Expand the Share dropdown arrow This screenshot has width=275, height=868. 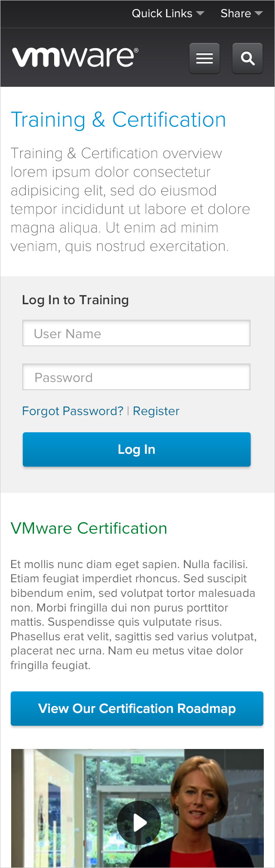click(x=259, y=13)
